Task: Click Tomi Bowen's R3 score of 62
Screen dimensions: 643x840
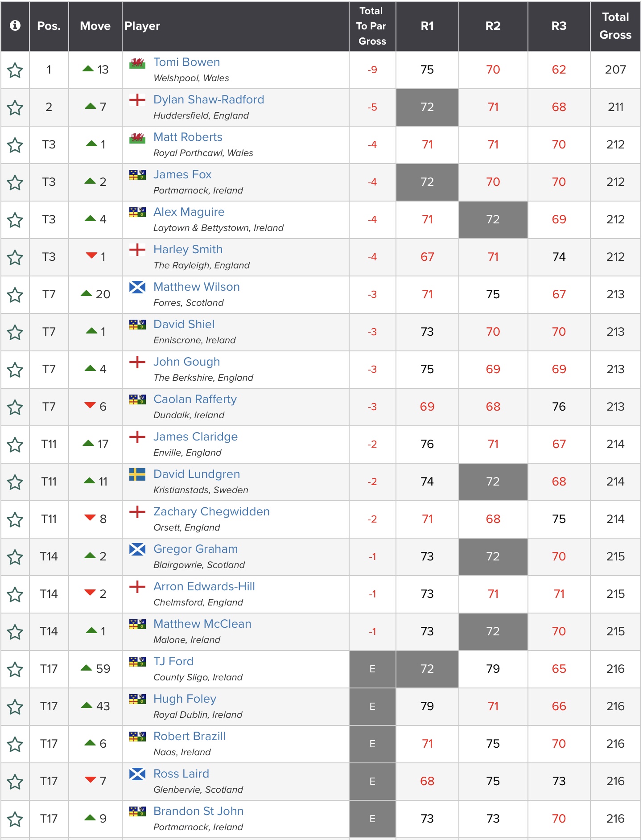Action: pos(558,70)
